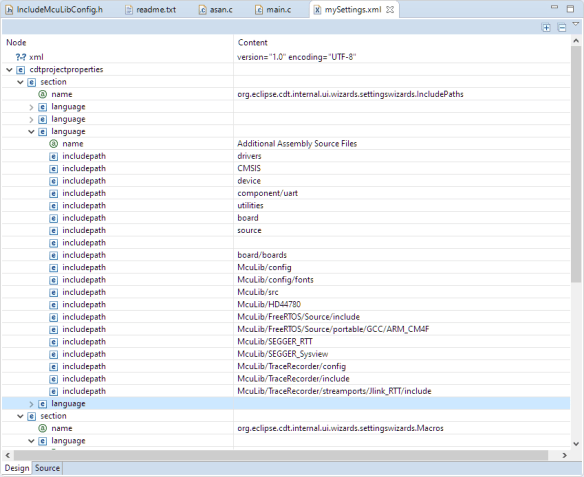Image resolution: width=584 pixels, height=477 pixels.
Task: Expand the first language node under section
Action: click(x=31, y=107)
